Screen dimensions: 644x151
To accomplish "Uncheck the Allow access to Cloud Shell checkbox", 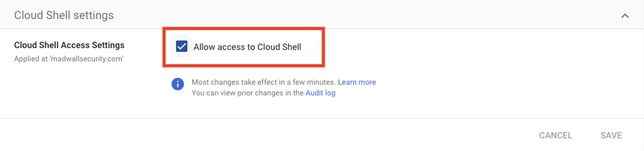I will 182,47.
